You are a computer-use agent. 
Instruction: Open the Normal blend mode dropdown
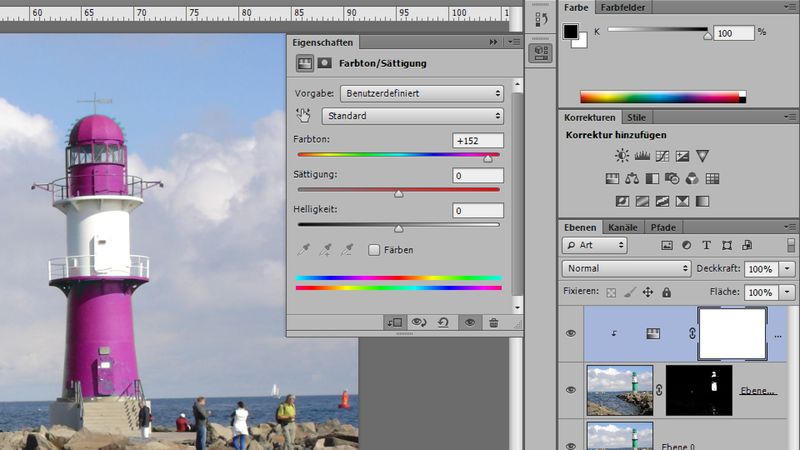pyautogui.click(x=626, y=269)
